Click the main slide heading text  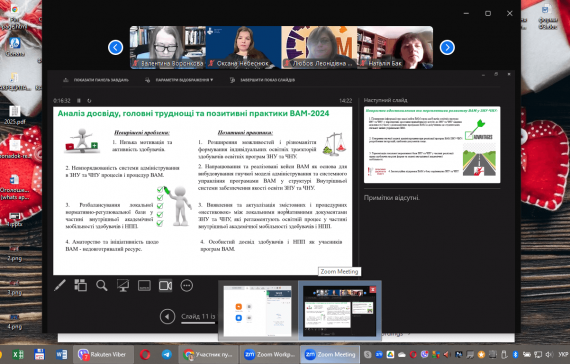click(x=193, y=113)
